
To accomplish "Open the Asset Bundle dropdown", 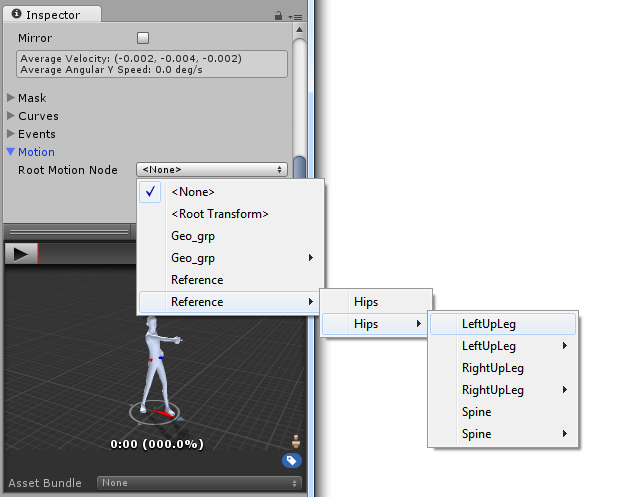I will pos(199,483).
